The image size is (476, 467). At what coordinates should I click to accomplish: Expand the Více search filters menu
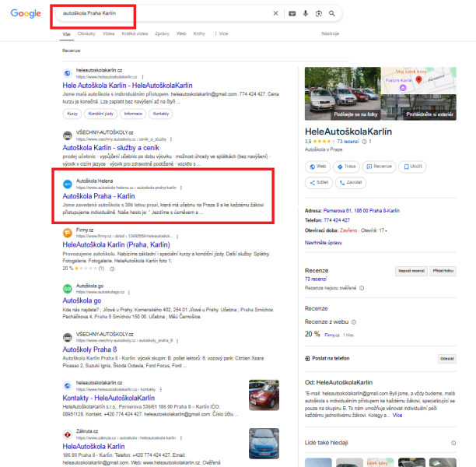click(222, 33)
